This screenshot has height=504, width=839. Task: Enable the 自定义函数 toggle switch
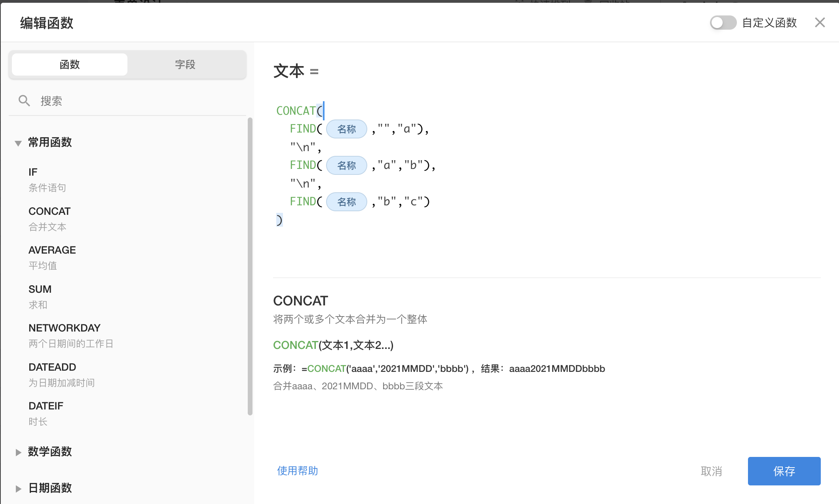tap(722, 23)
